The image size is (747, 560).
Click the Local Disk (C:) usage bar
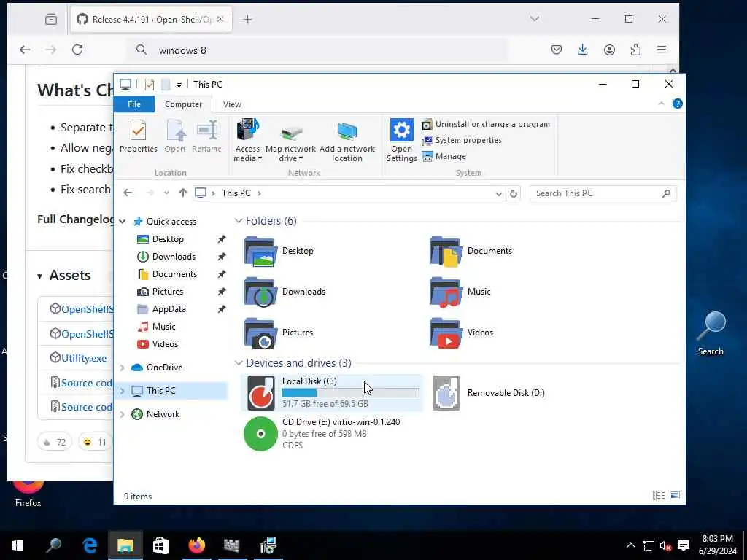coord(350,392)
